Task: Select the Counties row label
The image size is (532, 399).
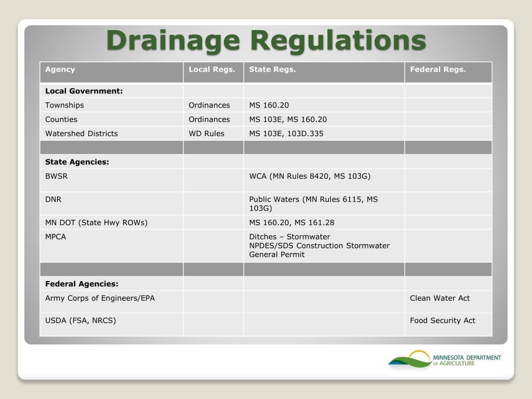Action: click(61, 119)
